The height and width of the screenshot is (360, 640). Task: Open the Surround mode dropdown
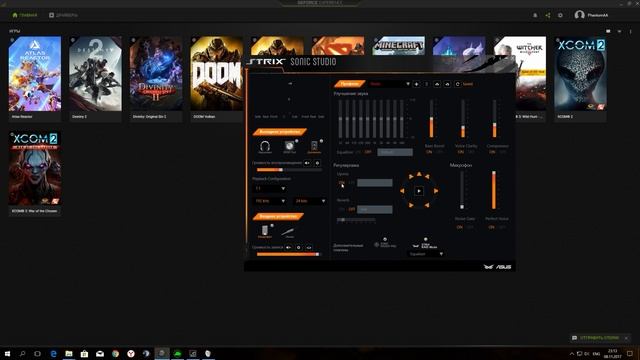tap(375, 182)
